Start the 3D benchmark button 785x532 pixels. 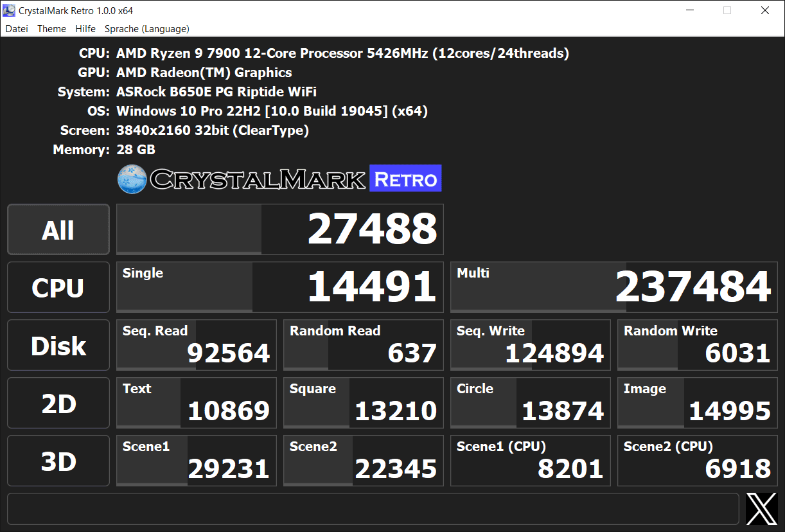[x=58, y=461]
